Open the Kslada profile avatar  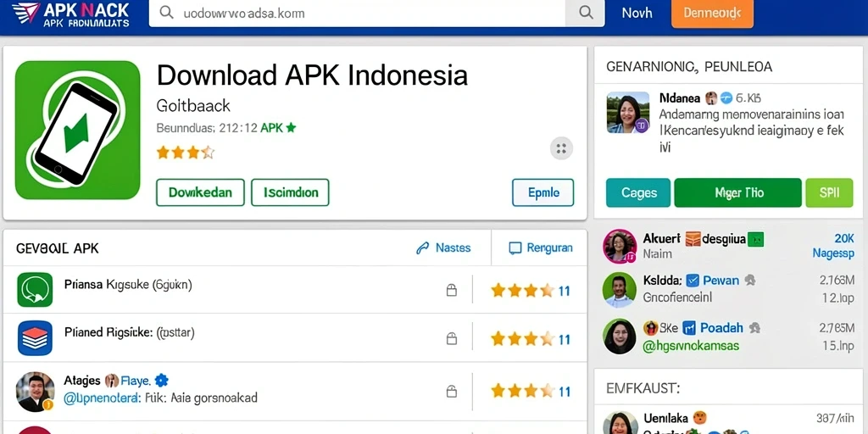click(x=620, y=290)
